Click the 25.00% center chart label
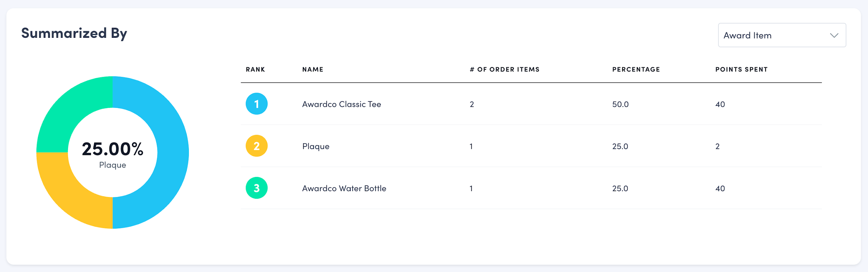 pos(112,149)
